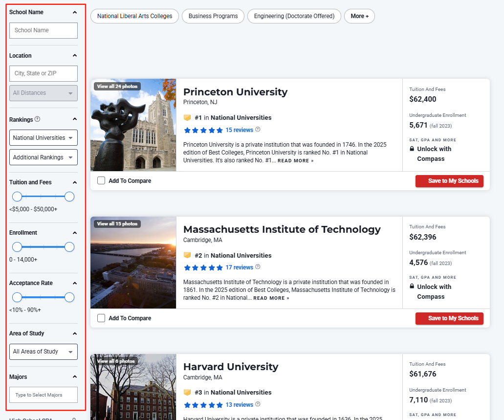Open the National Universities rankings dropdown
This screenshot has height=420, width=504.
[x=44, y=138]
